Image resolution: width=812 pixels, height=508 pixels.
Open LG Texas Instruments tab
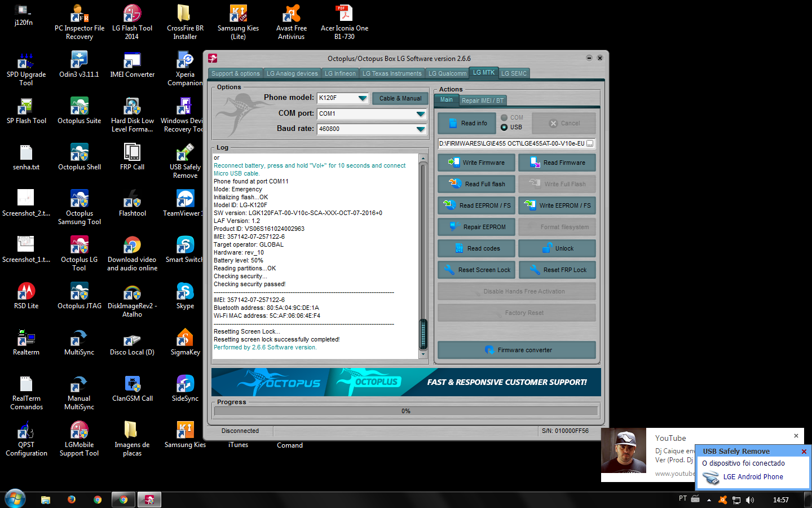392,73
